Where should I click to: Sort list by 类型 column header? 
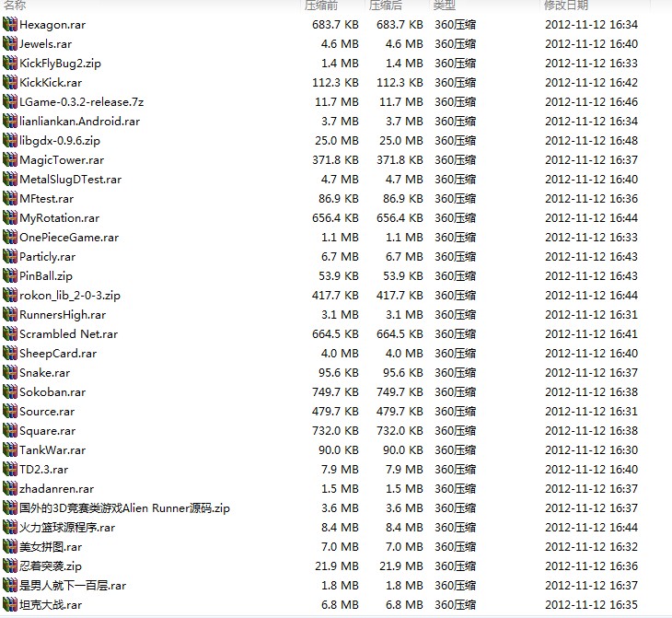click(444, 6)
